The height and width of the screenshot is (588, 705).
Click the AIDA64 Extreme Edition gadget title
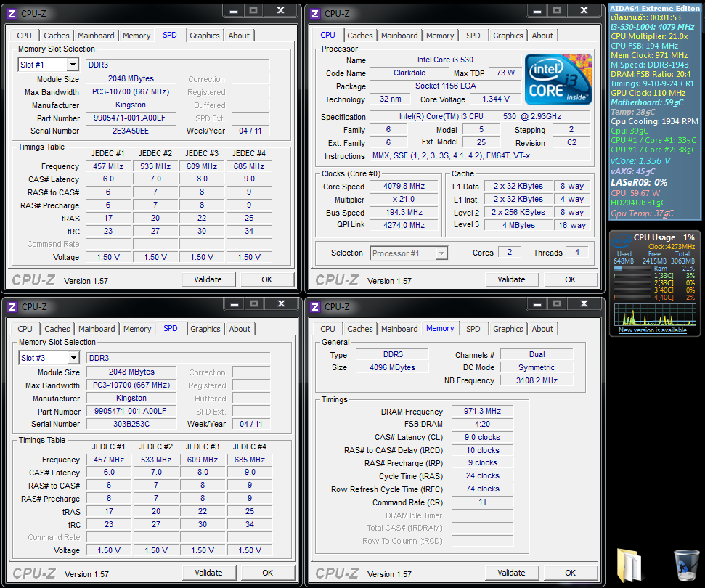(x=654, y=8)
